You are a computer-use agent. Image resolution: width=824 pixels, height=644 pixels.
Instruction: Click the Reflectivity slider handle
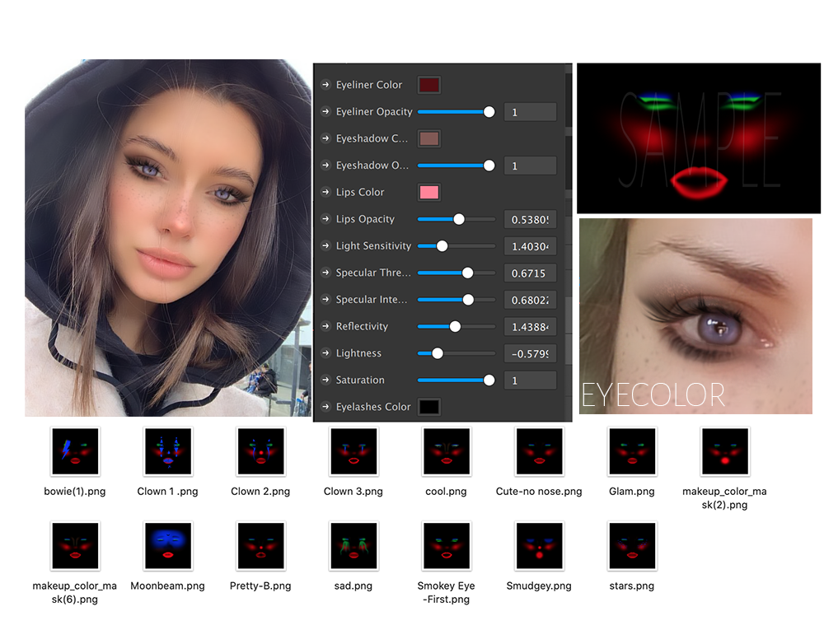[x=455, y=326]
